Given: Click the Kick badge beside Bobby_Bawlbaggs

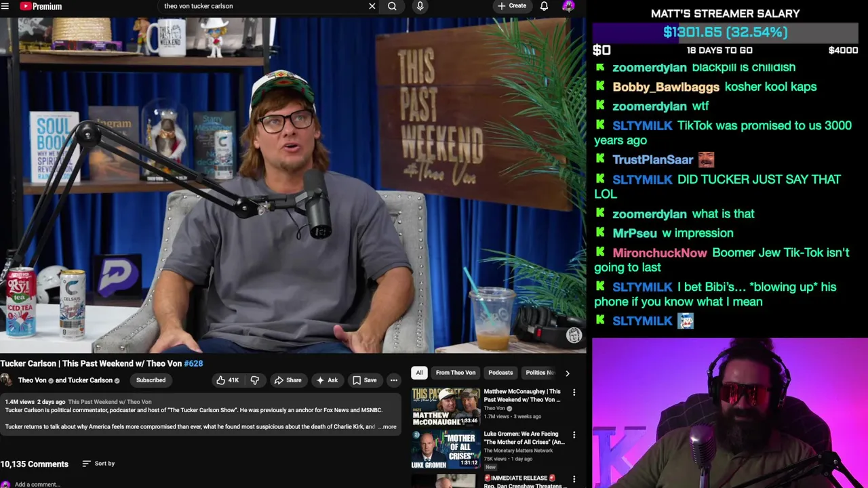Looking at the screenshot, I should coord(600,86).
